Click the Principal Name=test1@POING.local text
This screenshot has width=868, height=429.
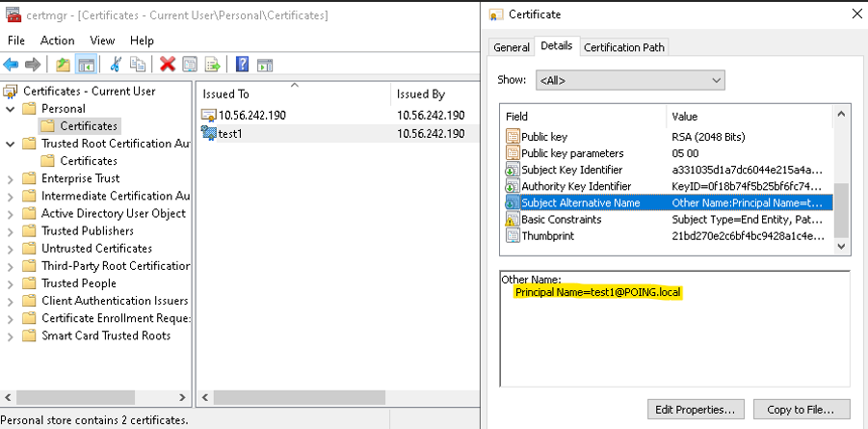598,292
